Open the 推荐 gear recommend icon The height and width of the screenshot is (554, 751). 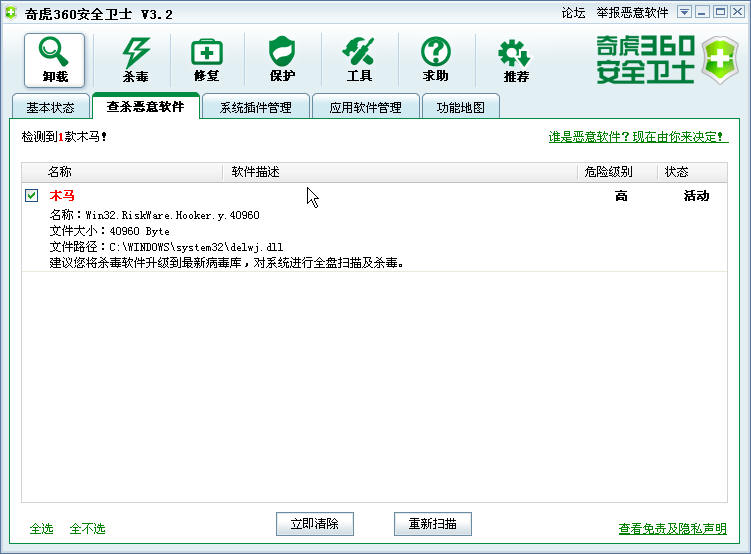coord(515,60)
